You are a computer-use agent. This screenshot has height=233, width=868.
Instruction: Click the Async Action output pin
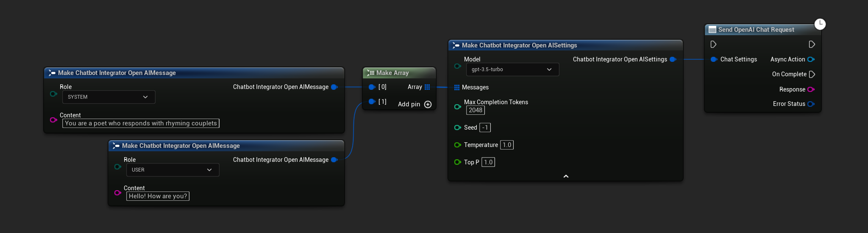(811, 59)
